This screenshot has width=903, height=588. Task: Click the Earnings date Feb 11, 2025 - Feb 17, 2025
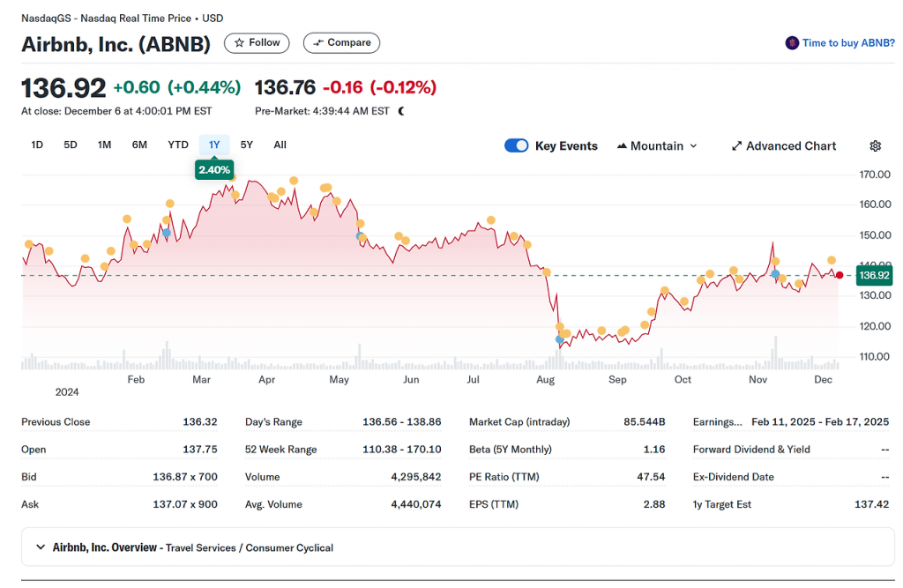[x=820, y=422]
